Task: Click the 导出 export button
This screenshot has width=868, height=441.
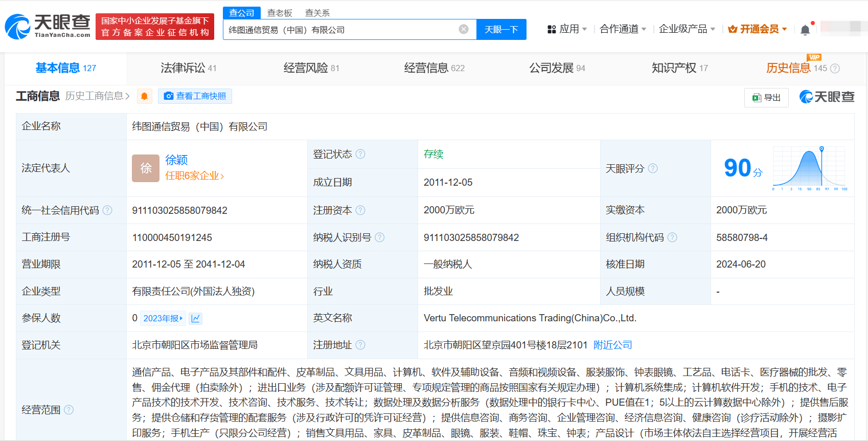Action: point(766,97)
